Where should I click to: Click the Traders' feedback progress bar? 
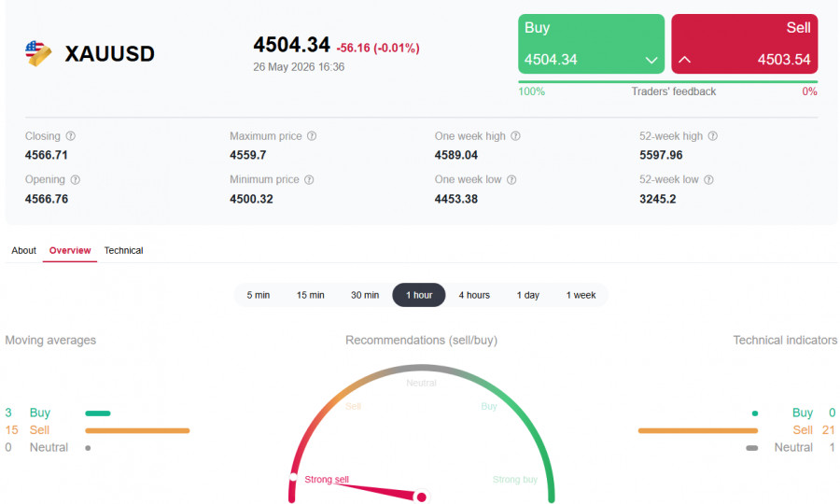point(668,82)
